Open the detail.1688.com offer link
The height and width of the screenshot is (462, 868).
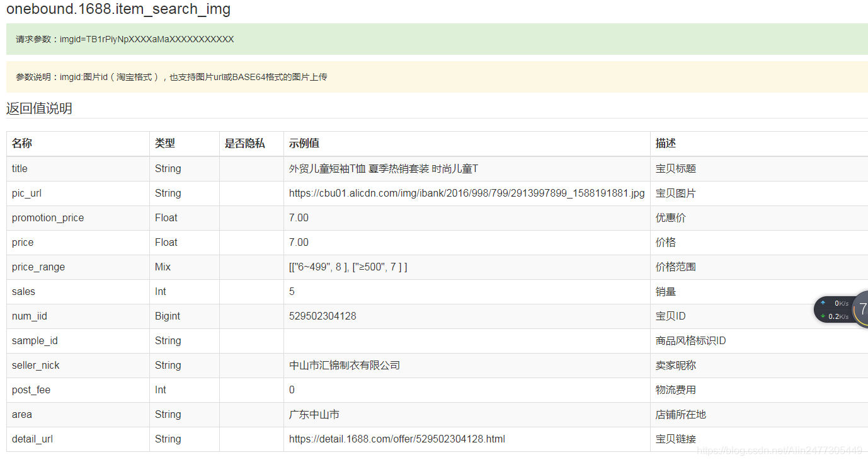[x=397, y=439]
